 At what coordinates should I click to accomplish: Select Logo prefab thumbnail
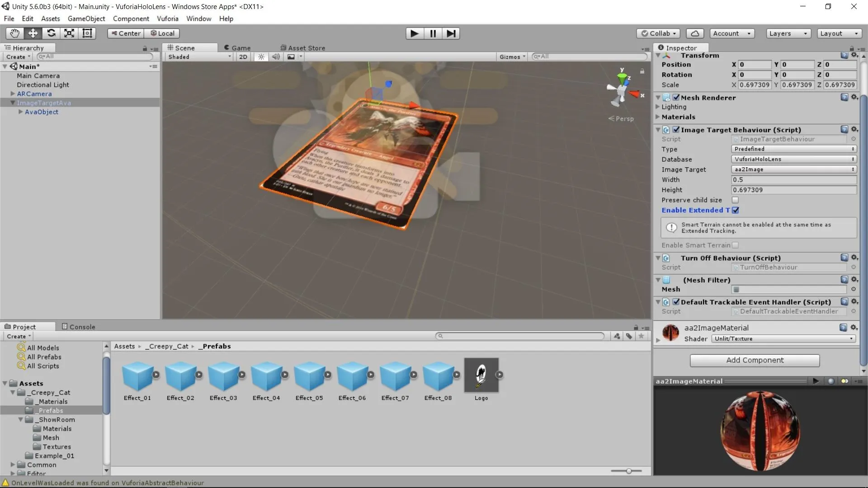pyautogui.click(x=481, y=375)
